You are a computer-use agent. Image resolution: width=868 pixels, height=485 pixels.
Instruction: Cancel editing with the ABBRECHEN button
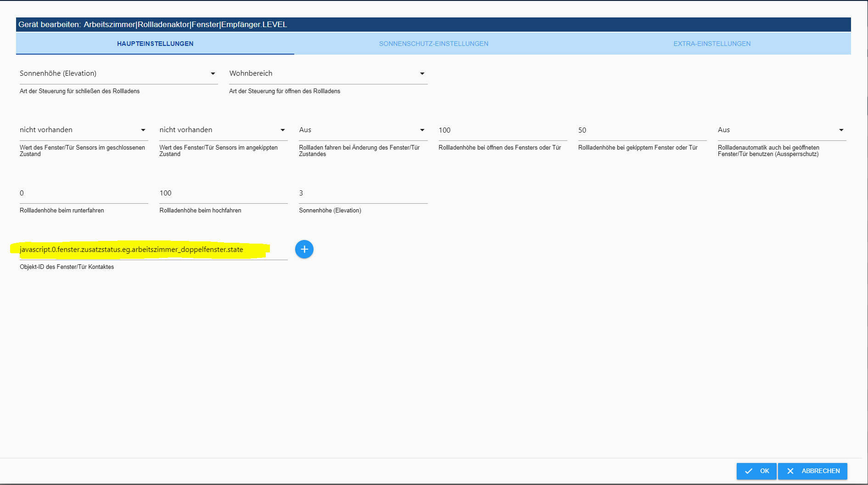(x=812, y=471)
